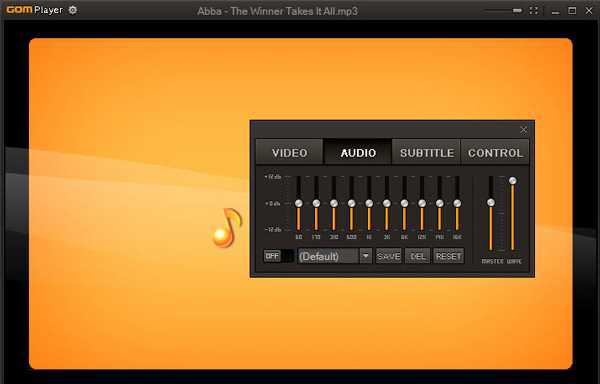This screenshot has width=600, height=384.
Task: Adjust the small title bar slider handle
Action: [x=517, y=10]
